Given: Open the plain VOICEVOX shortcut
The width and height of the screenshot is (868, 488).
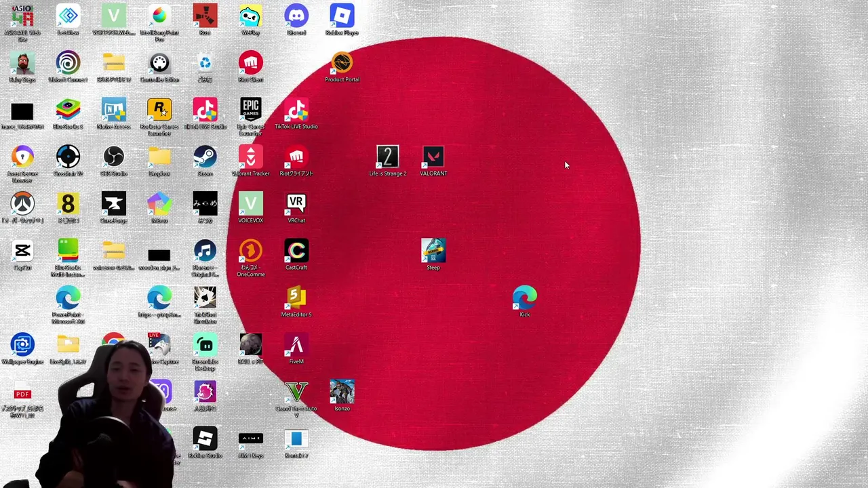Looking at the screenshot, I should coord(250,204).
